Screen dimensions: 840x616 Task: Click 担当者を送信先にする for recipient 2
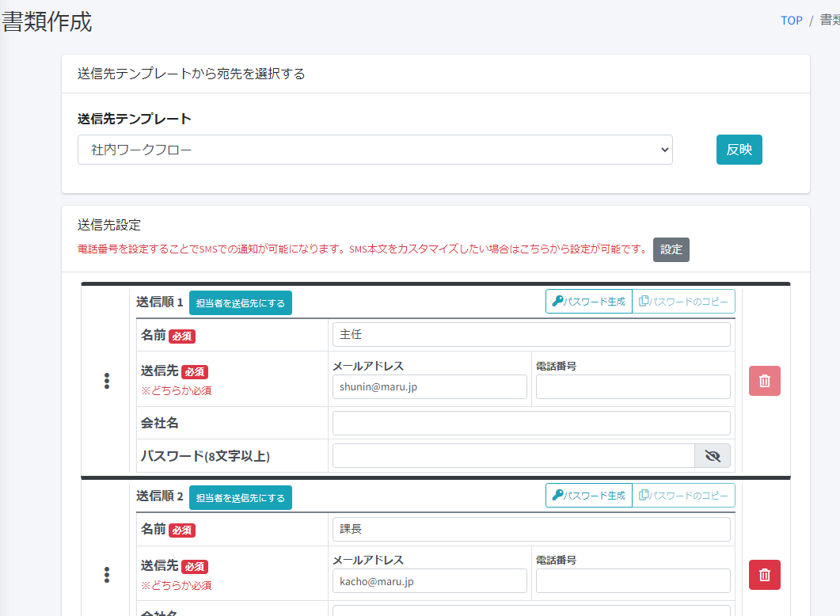pyautogui.click(x=241, y=498)
